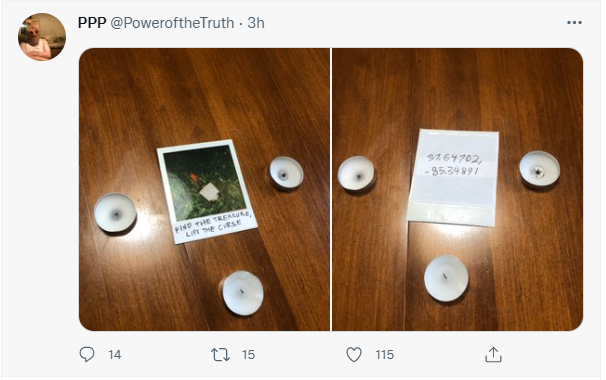
Task: Click the bottom tealight candle in right photo
Action: 446,278
